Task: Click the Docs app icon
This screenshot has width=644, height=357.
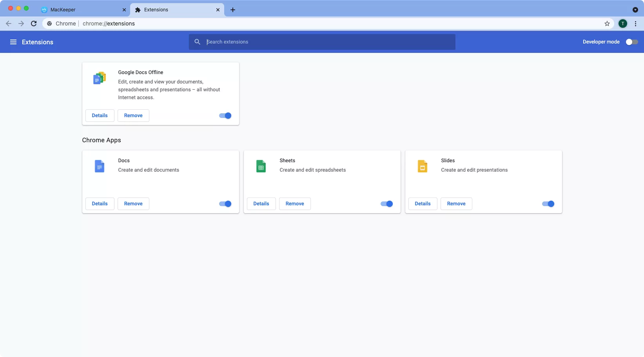Action: tap(99, 166)
